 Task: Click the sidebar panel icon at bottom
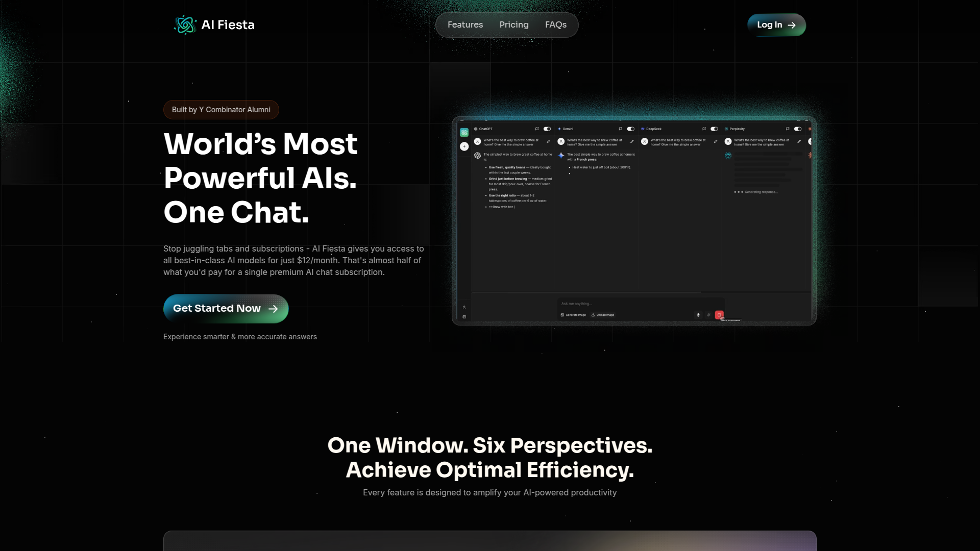pos(464,317)
